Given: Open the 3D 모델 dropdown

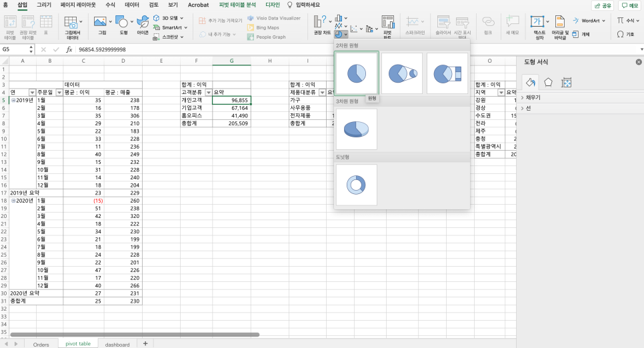Looking at the screenshot, I should [x=168, y=18].
